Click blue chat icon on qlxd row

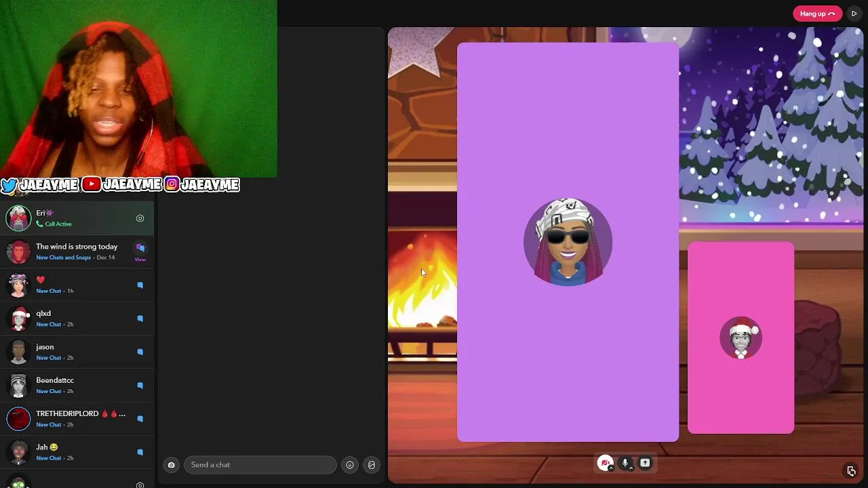click(x=140, y=319)
